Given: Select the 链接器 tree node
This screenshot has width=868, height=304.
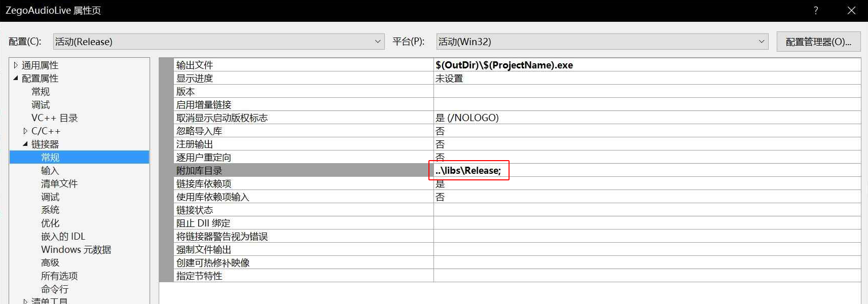Looking at the screenshot, I should [45, 144].
